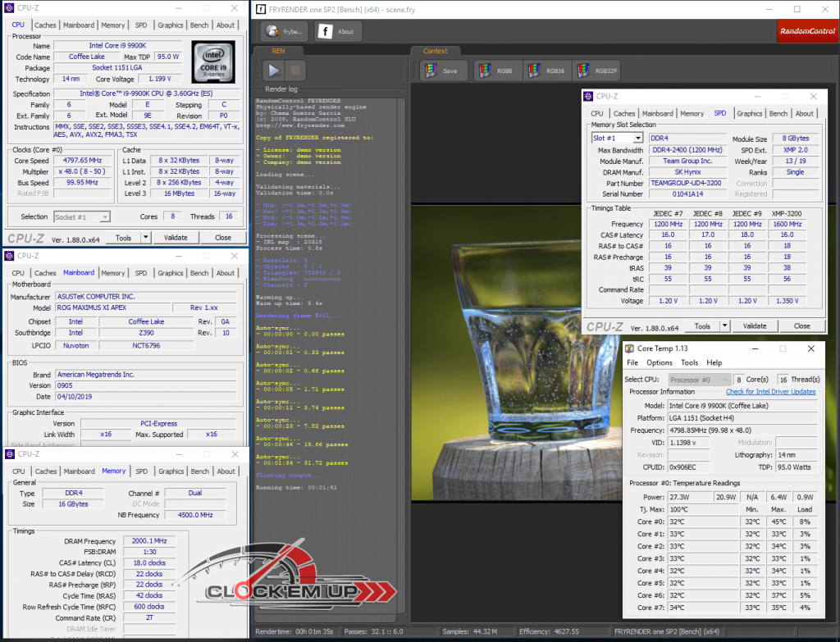Image resolution: width=840 pixels, height=642 pixels.
Task: Switch to Graphics tab in SPD window
Action: coord(748,114)
